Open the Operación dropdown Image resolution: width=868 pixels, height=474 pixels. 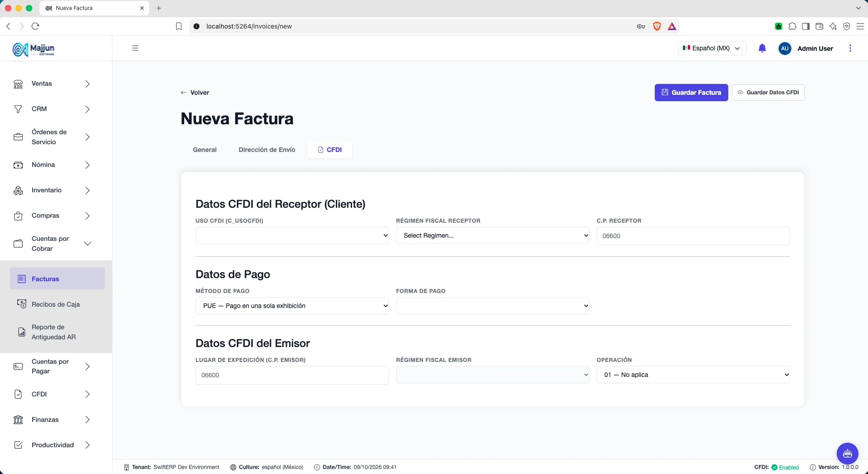(693, 375)
